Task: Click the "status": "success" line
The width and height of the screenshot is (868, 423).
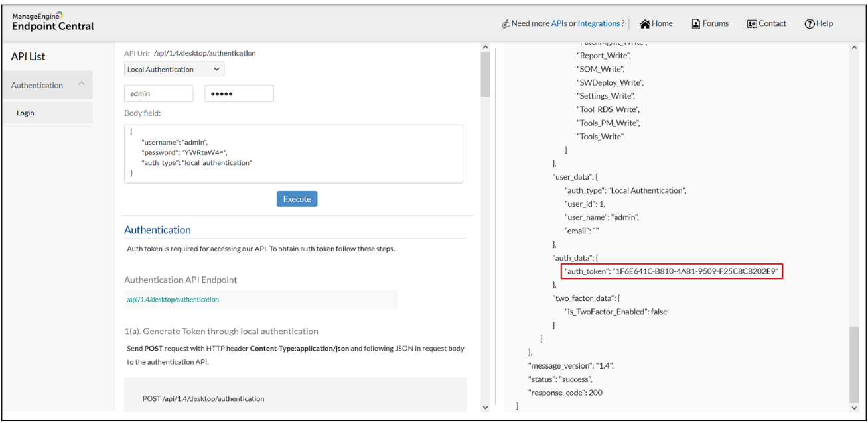Action: coord(560,379)
